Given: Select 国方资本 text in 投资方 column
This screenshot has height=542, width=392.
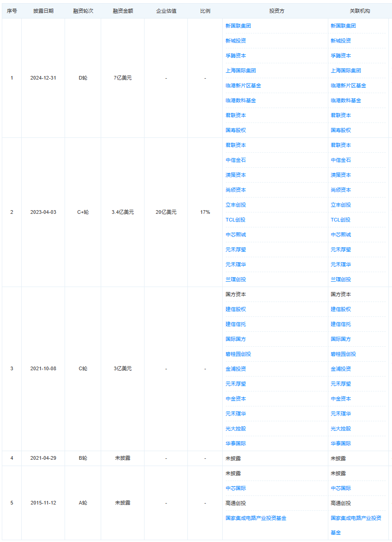Looking at the screenshot, I should click(236, 294).
